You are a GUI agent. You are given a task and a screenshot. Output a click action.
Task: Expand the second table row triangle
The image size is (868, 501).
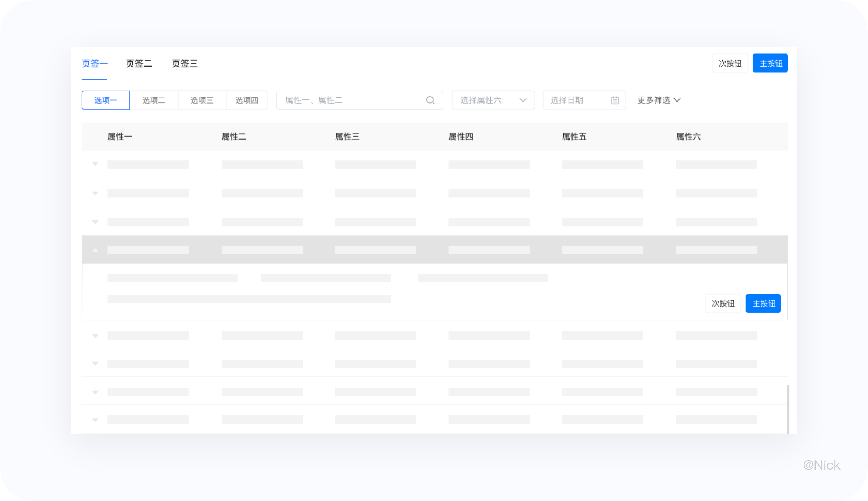pos(95,193)
